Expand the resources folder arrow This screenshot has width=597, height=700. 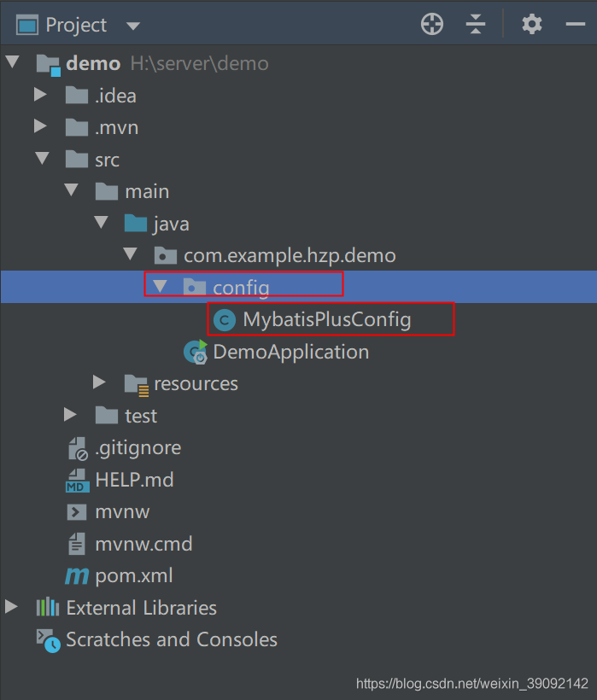click(99, 382)
